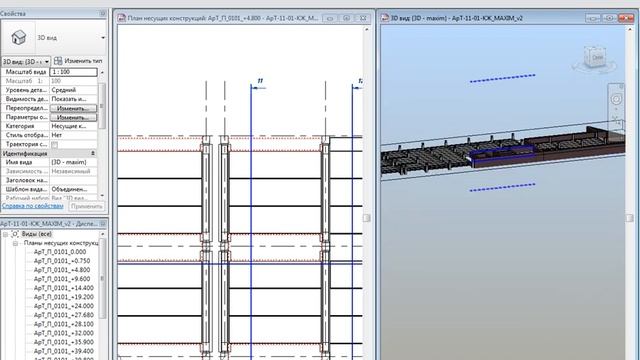
Task: Click the plan view window title bar
Action: [x=244, y=18]
